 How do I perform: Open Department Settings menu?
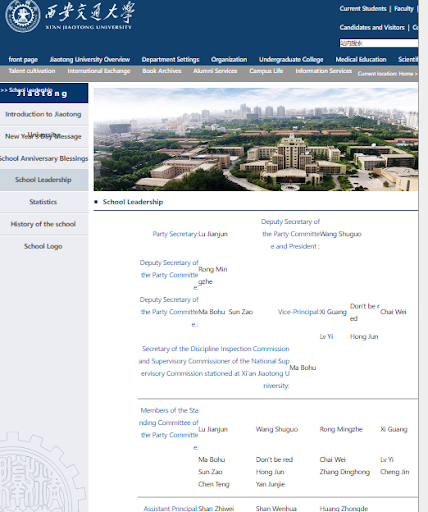tap(170, 59)
